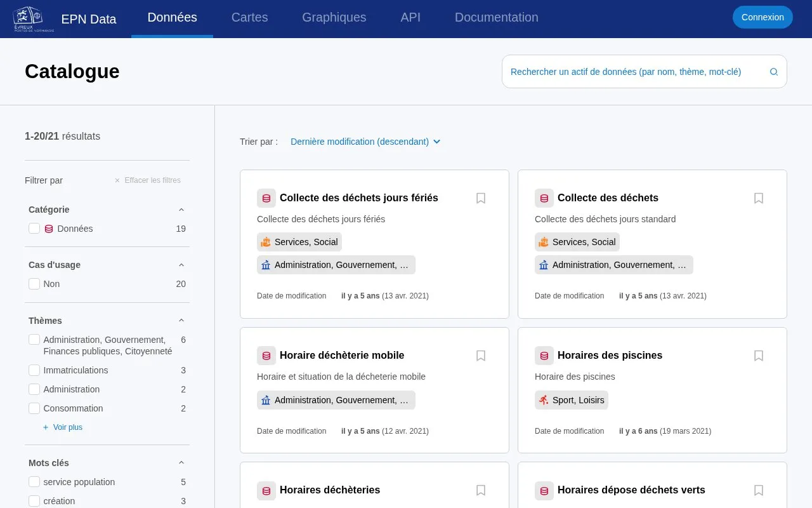812x508 pixels.
Task: Collapse the Cas d'usage filter section
Action: pyautogui.click(x=181, y=265)
